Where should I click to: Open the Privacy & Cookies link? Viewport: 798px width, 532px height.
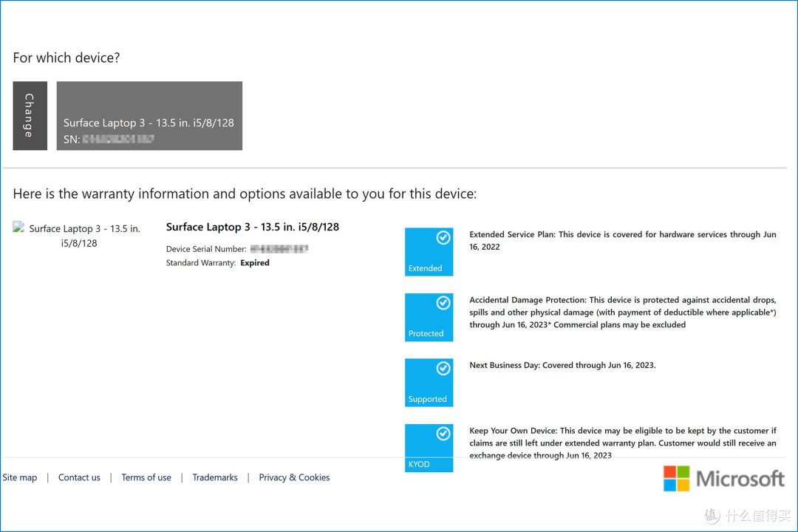pyautogui.click(x=294, y=477)
